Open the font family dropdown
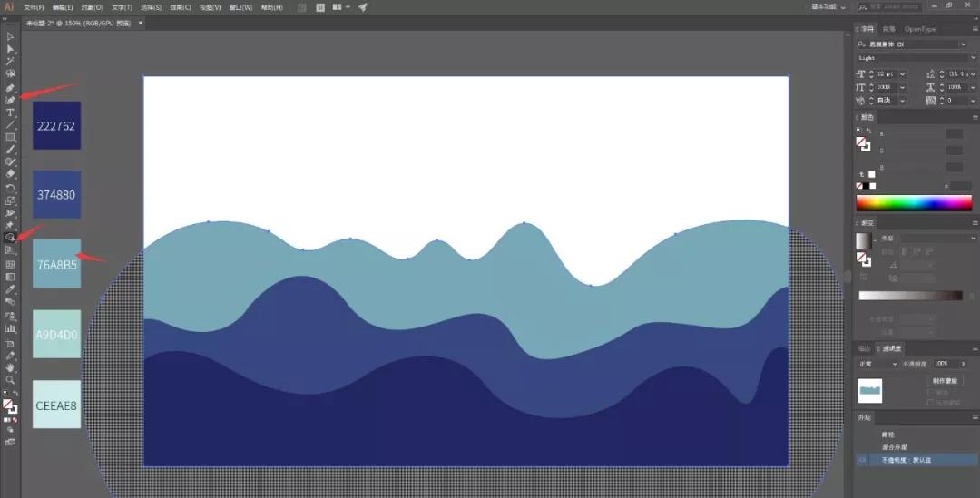 click(x=963, y=44)
